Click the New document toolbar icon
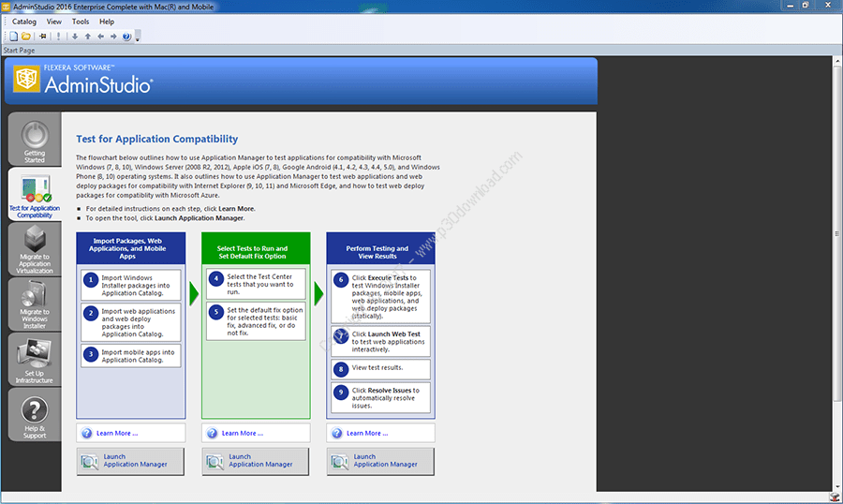 pyautogui.click(x=13, y=37)
